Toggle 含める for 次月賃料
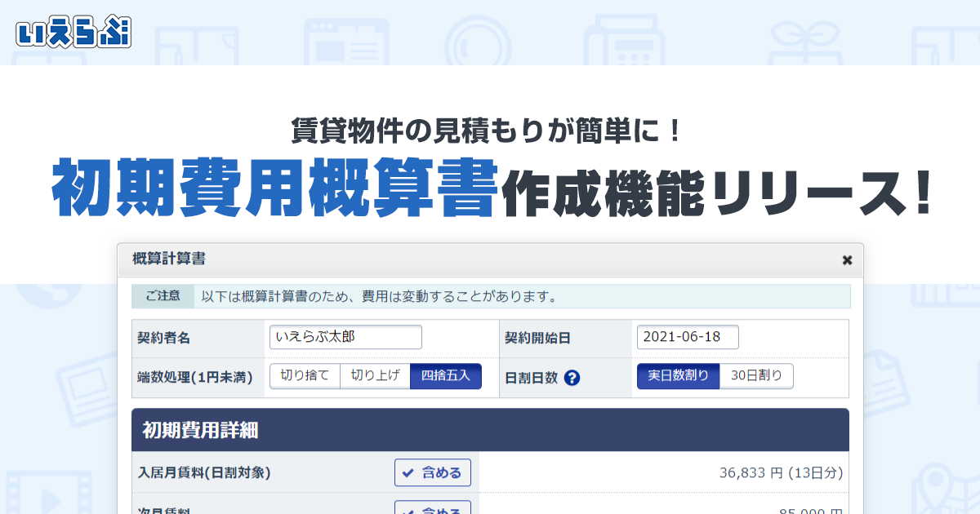The image size is (980, 514). point(433,509)
